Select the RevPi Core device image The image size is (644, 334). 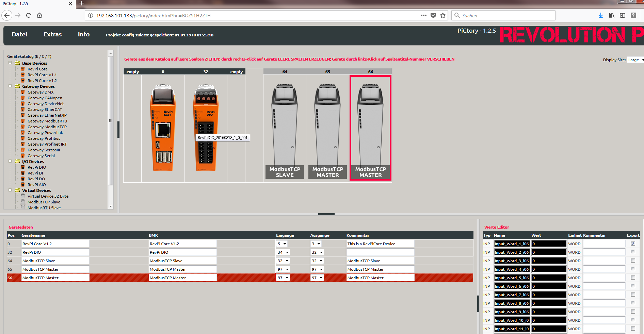163,128
